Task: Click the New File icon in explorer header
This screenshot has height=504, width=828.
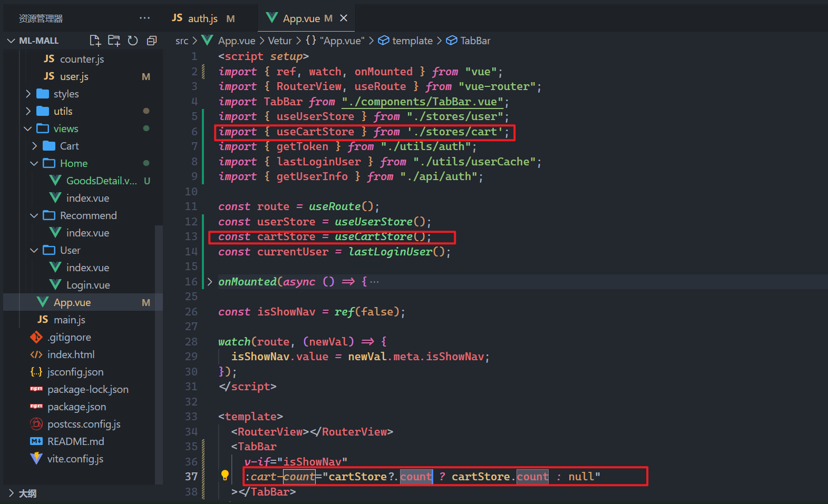Action: [95, 41]
